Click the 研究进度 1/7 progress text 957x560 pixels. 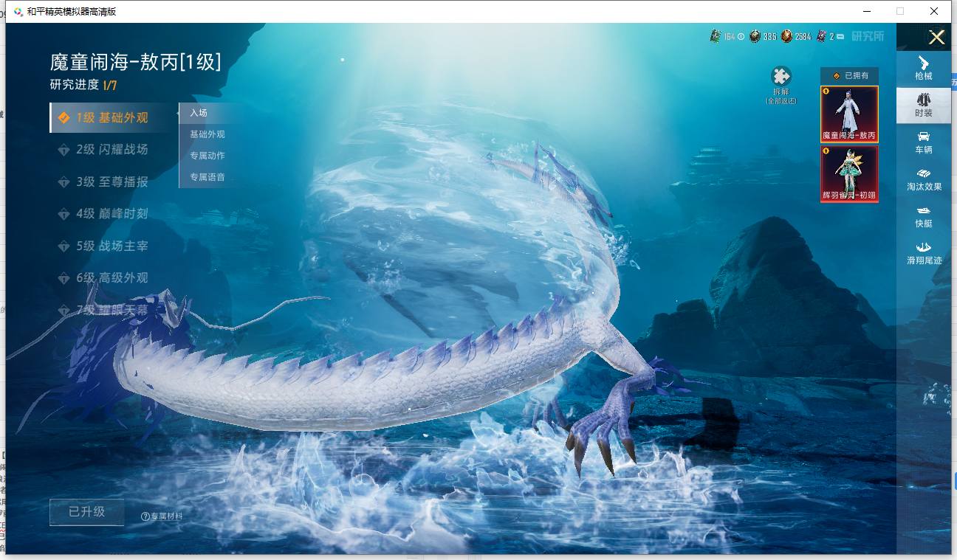[83, 85]
